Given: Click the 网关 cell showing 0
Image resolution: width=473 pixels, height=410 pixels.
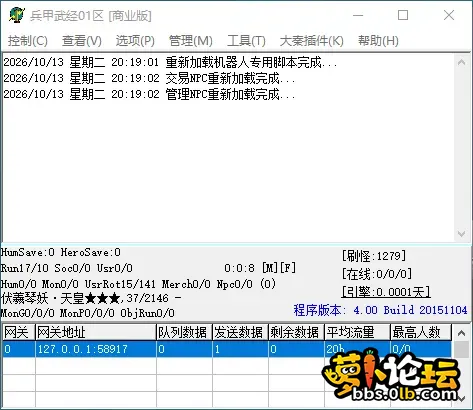Looking at the screenshot, I should [19, 349].
